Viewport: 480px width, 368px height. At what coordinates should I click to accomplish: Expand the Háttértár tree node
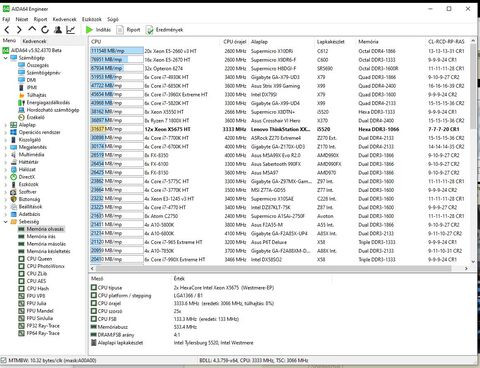pos(6,162)
